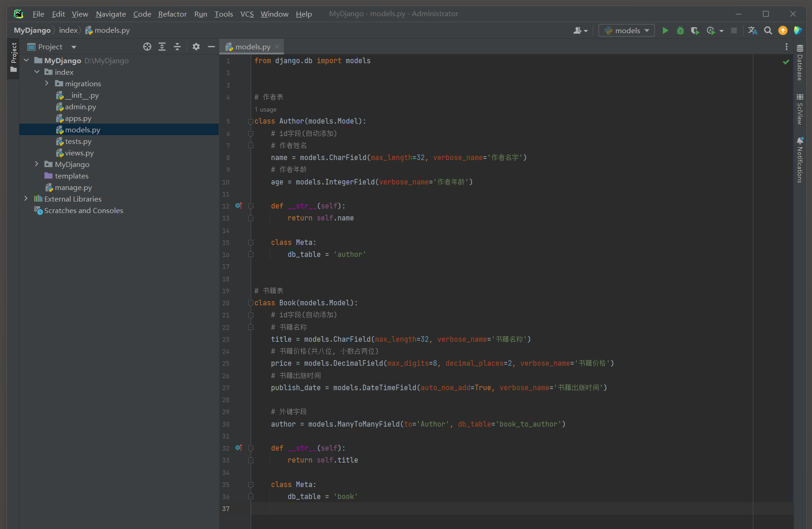Collapse the MyDjango root folder

(x=27, y=60)
